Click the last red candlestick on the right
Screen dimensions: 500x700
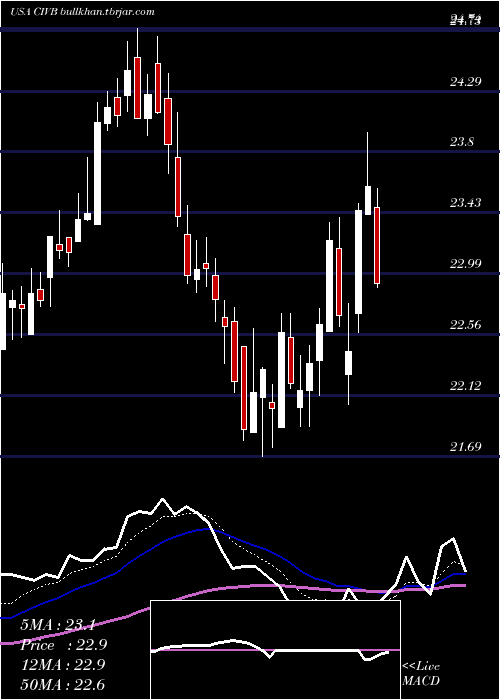point(377,245)
